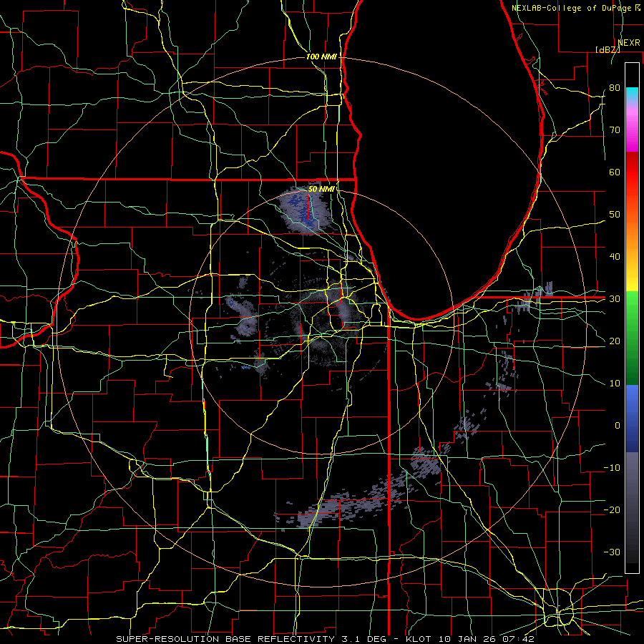Click the "NEXLAB-College of DuPage" header text
644x644 pixels.
click(x=572, y=8)
